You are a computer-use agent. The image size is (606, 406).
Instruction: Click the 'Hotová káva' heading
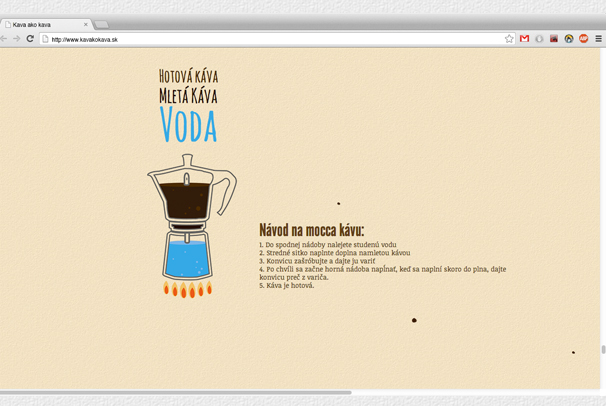click(x=188, y=76)
